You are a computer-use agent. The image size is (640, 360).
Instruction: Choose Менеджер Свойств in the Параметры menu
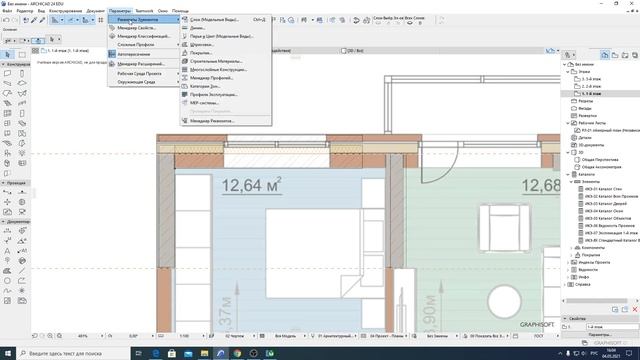pos(142,28)
